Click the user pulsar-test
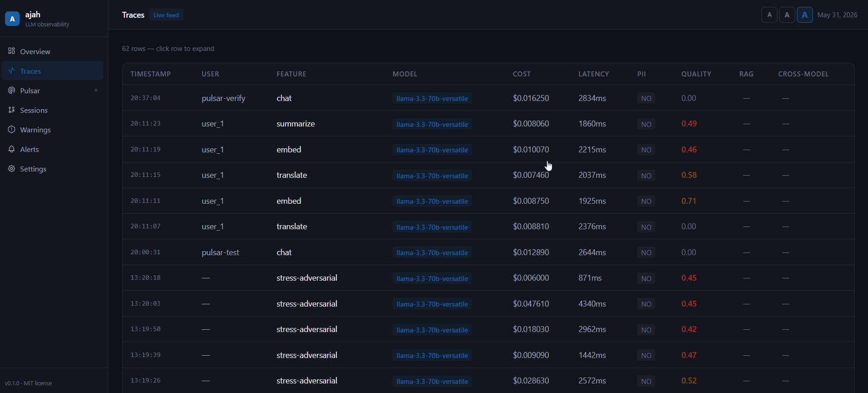Image resolution: width=868 pixels, height=393 pixels. tap(220, 252)
